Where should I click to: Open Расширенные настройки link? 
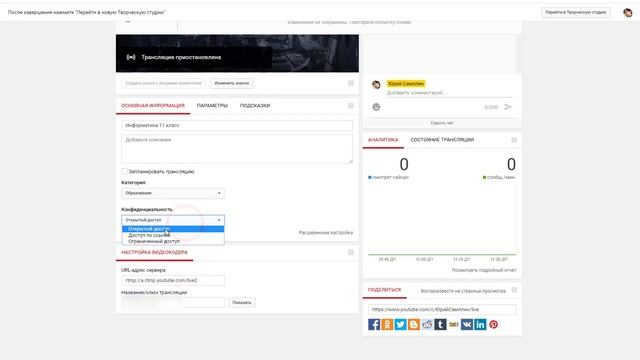326,233
